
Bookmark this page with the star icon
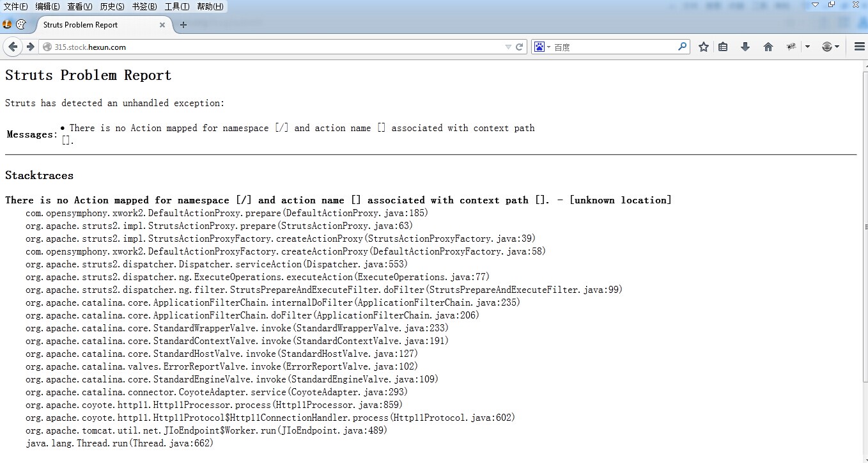pyautogui.click(x=704, y=47)
